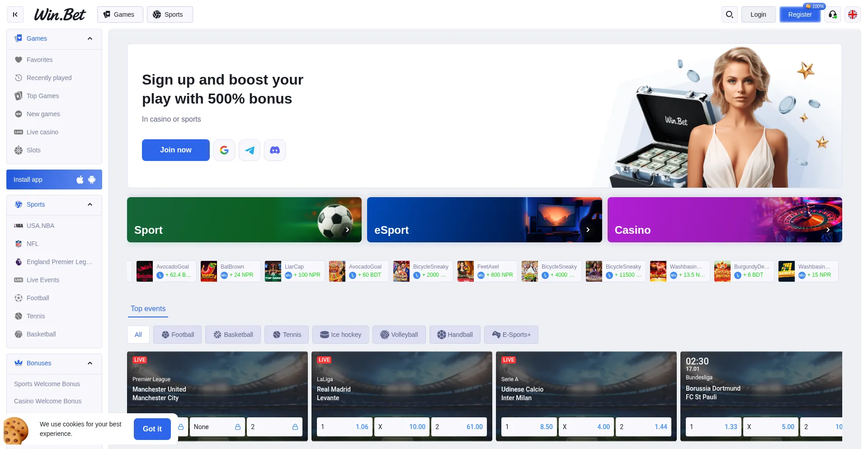This screenshot has width=868, height=449.
Task: Click the Favorites heart icon
Action: click(x=19, y=60)
